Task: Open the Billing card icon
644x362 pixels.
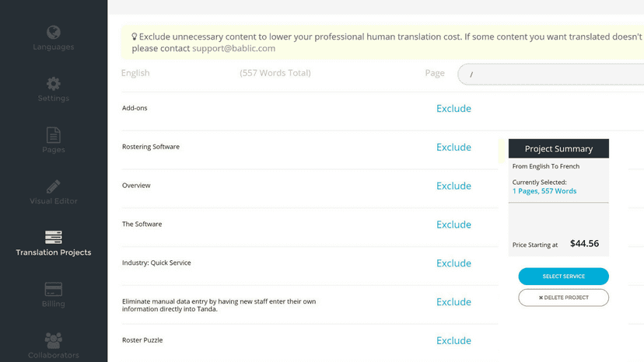Action: [x=54, y=289]
